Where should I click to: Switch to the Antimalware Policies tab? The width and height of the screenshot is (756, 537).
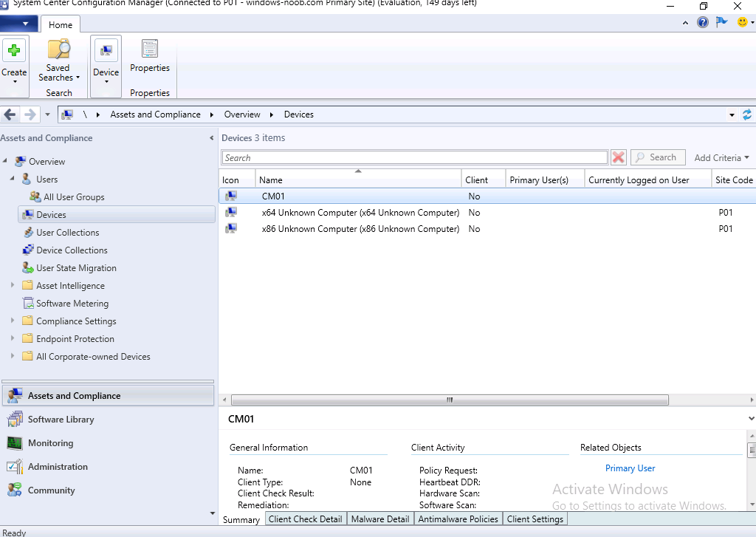coord(458,519)
